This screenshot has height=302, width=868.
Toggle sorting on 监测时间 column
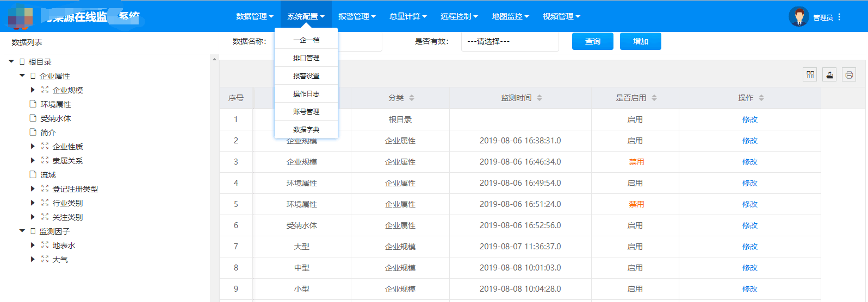(x=540, y=98)
